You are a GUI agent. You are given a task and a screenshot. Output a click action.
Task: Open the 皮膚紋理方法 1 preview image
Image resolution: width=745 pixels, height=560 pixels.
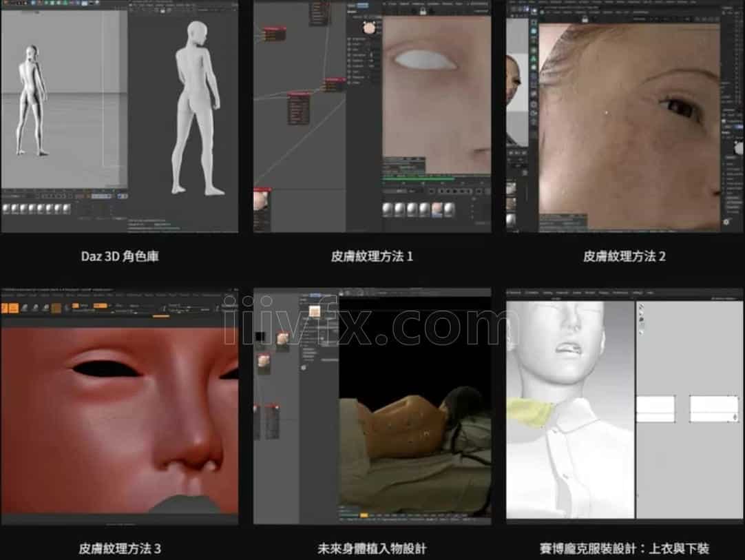pyautogui.click(x=372, y=116)
